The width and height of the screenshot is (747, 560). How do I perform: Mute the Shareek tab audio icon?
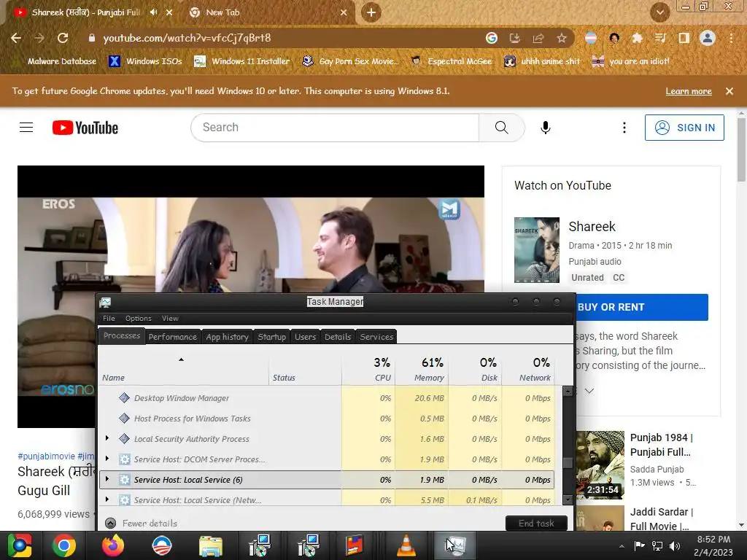pyautogui.click(x=153, y=12)
